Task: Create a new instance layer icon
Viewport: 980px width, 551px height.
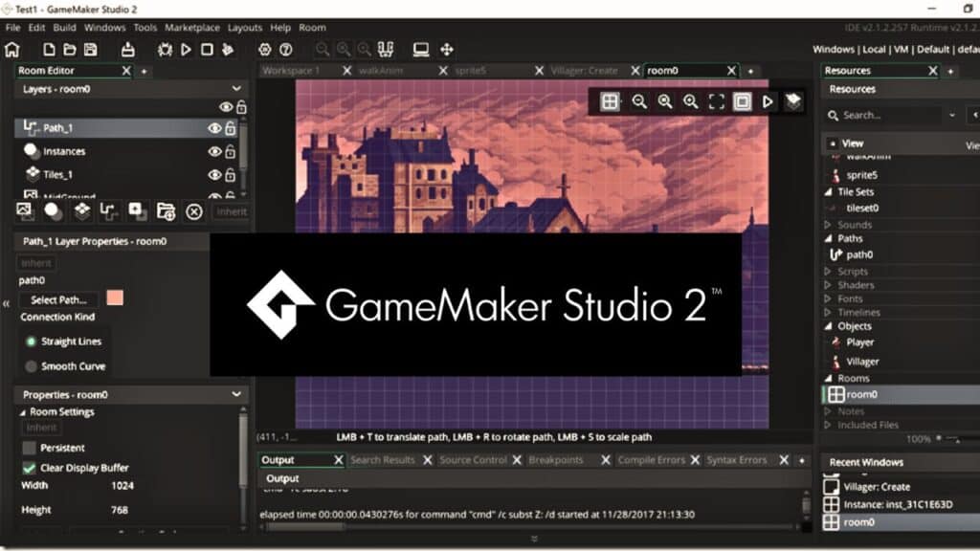Action: coord(54,211)
